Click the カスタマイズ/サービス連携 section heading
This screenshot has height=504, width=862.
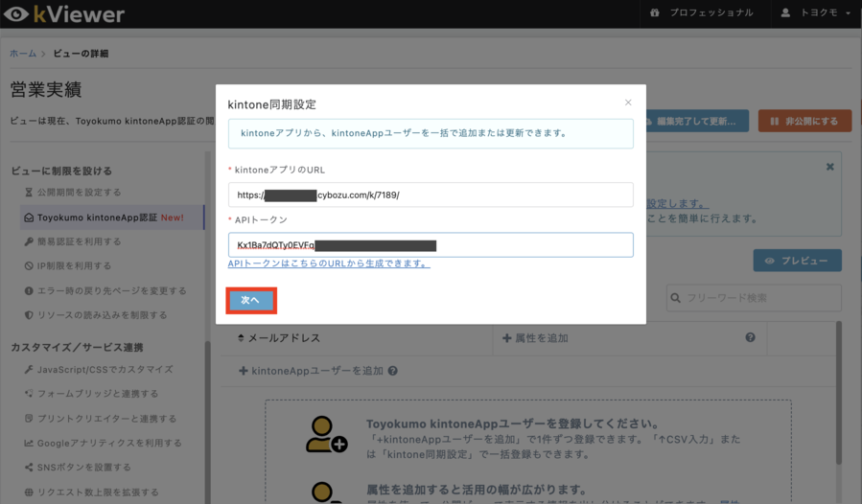77,348
